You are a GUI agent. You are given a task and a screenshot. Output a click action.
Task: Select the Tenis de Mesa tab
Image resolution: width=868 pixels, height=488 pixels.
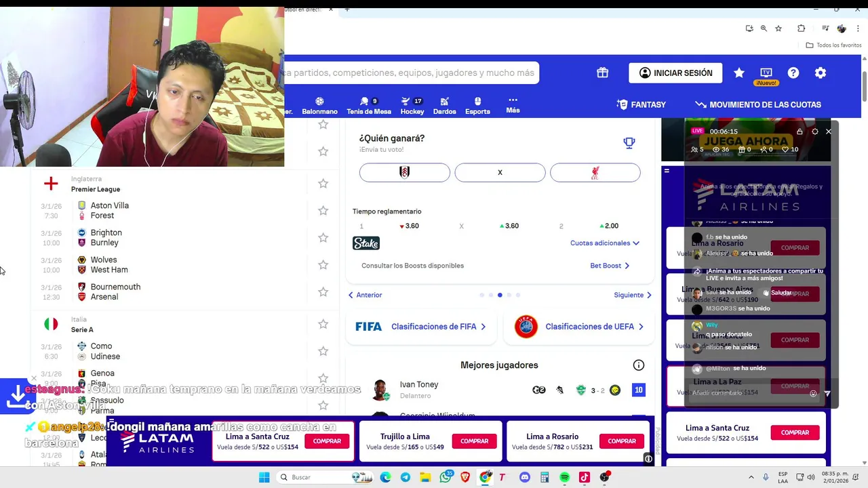pos(369,106)
